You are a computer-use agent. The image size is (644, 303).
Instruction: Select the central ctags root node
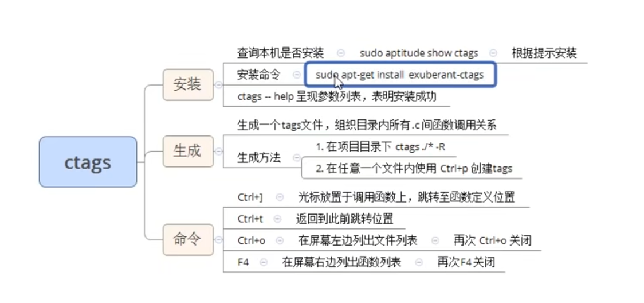click(88, 162)
